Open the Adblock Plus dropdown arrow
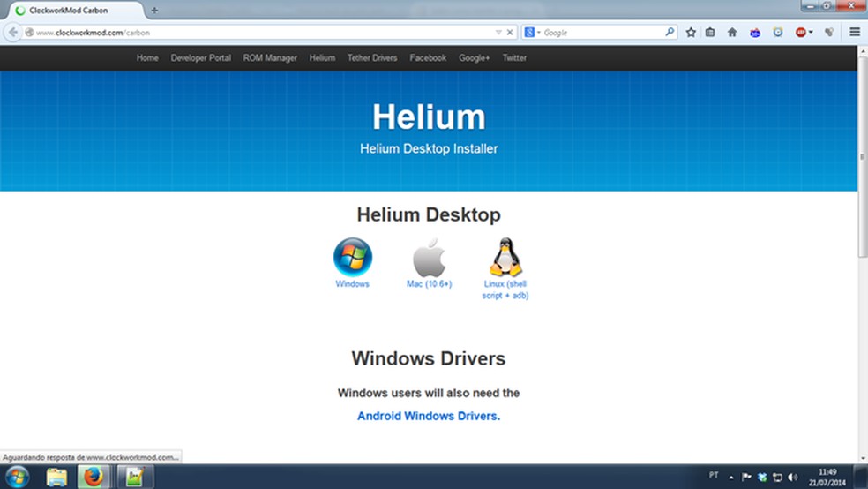868x489 pixels. (x=811, y=32)
